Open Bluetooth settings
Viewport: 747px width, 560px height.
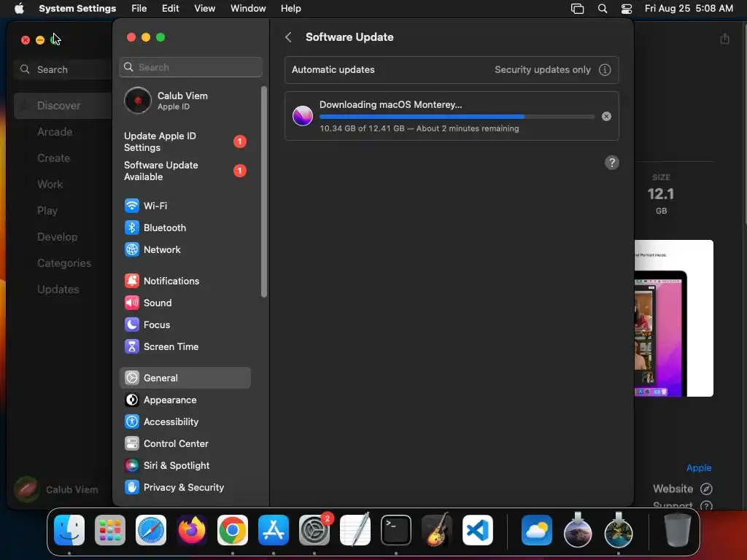click(185, 227)
